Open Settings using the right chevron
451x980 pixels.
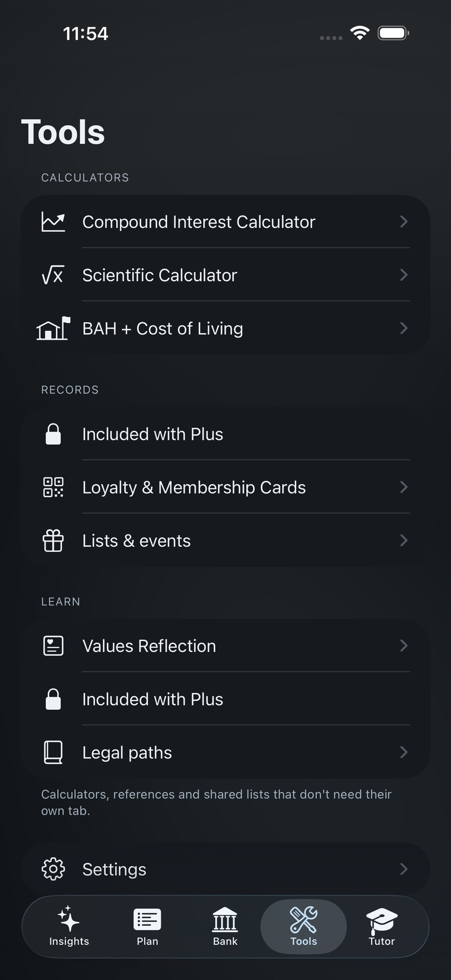tap(404, 869)
